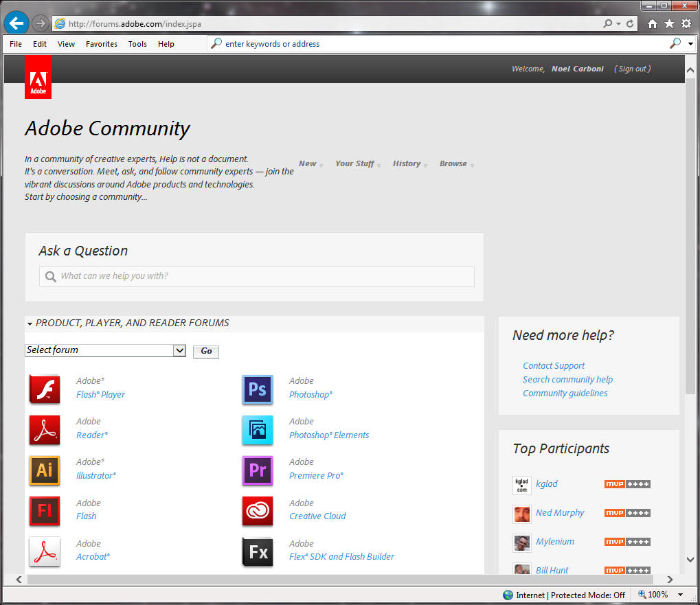Collapse Product, Player, and Reader Forums section

(30, 323)
